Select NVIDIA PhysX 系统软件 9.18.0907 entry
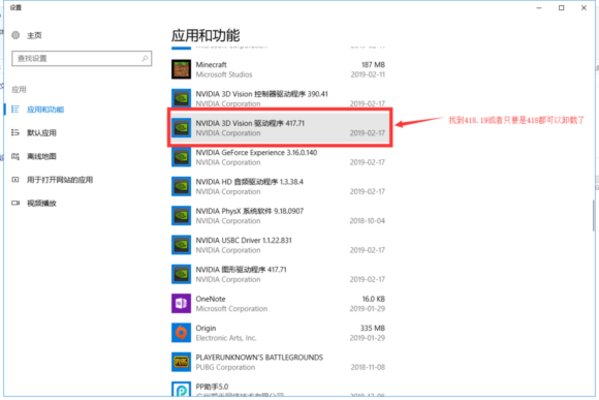The height and width of the screenshot is (400, 599). tap(249, 211)
